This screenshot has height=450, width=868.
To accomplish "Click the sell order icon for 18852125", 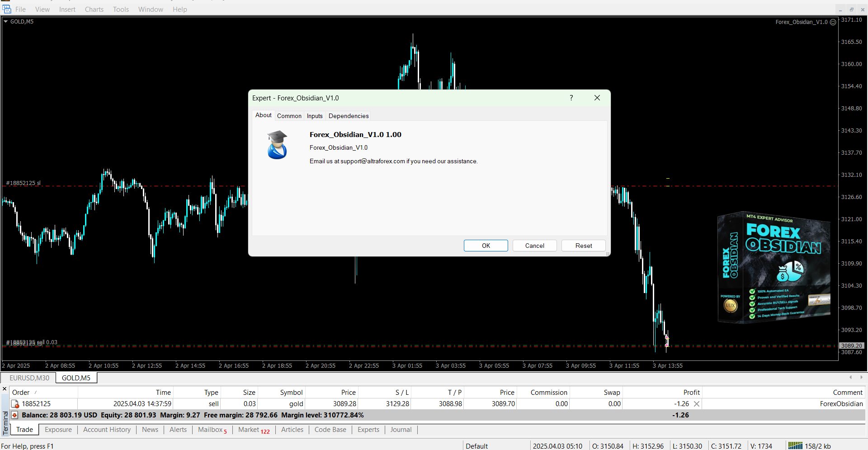I will click(15, 404).
